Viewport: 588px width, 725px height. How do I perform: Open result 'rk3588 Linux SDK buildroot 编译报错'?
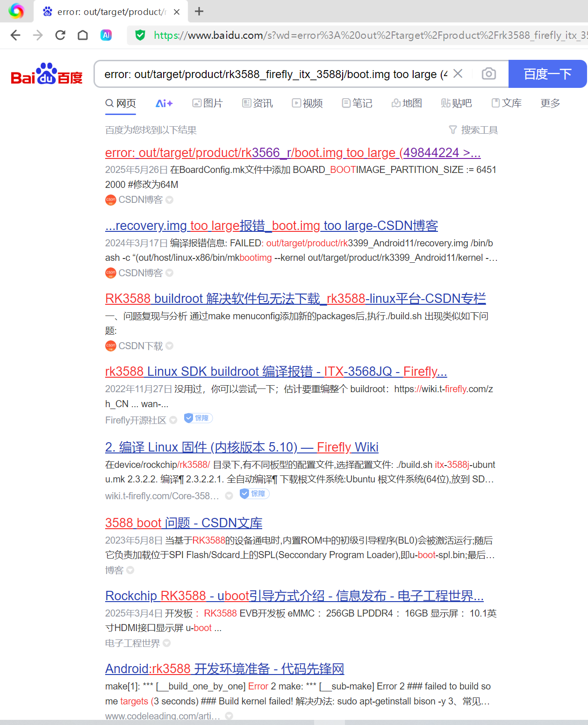click(276, 371)
